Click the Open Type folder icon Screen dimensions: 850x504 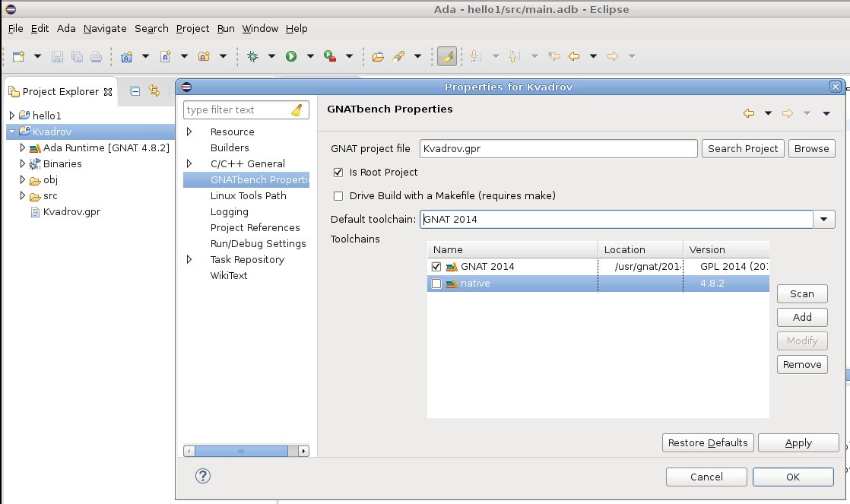click(378, 56)
